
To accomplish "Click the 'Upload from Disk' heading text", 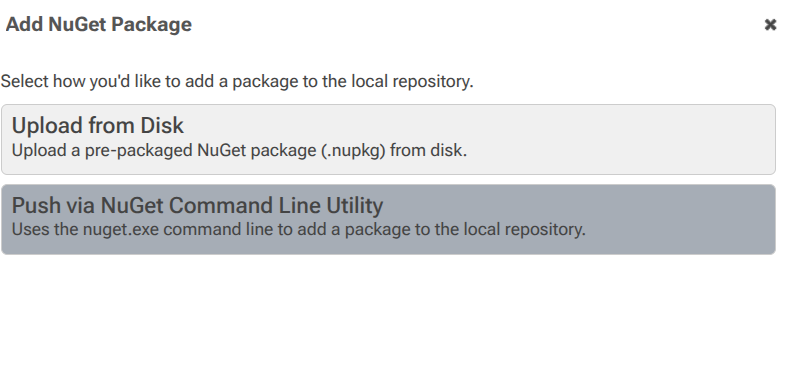I will (98, 125).
